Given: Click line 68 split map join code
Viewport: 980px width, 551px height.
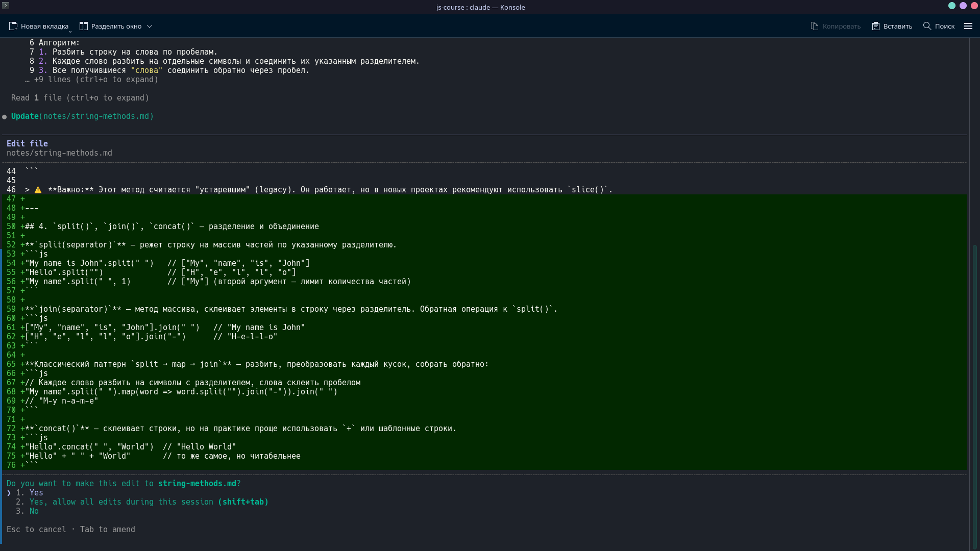Looking at the screenshot, I should 181,392.
